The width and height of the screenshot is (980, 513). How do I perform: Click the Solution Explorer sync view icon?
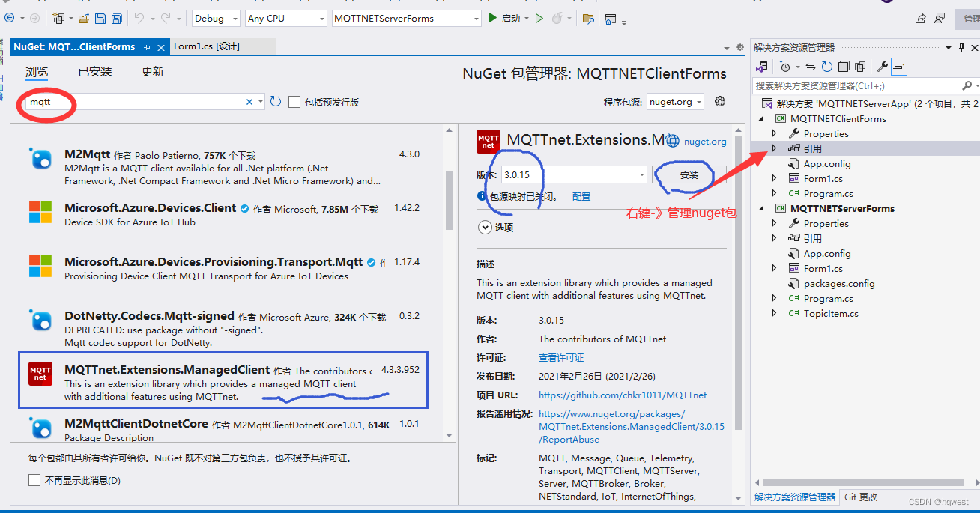(x=762, y=67)
